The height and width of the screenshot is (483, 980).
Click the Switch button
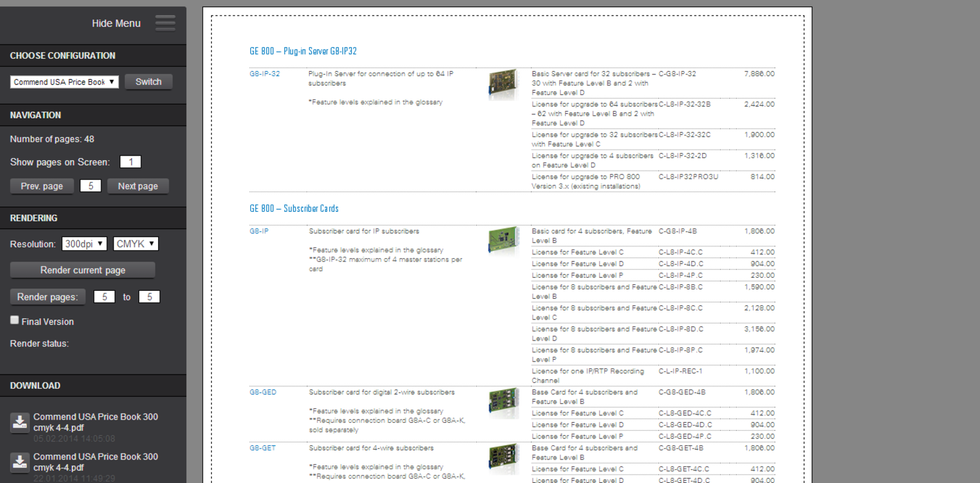[148, 82]
